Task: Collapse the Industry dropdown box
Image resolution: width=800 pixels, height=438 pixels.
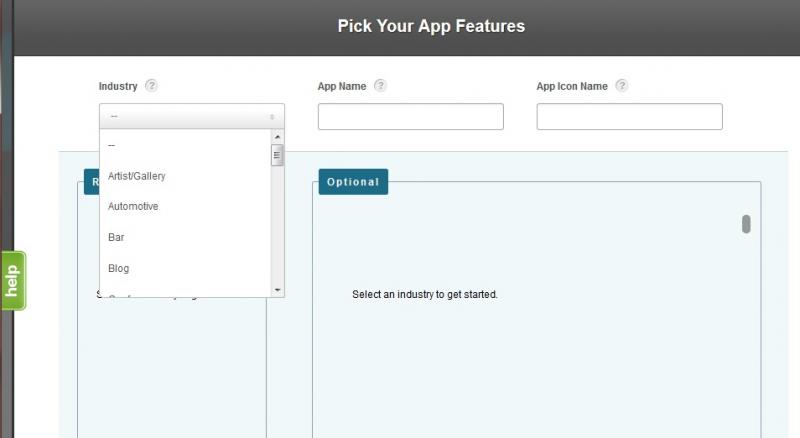Action: (x=192, y=116)
